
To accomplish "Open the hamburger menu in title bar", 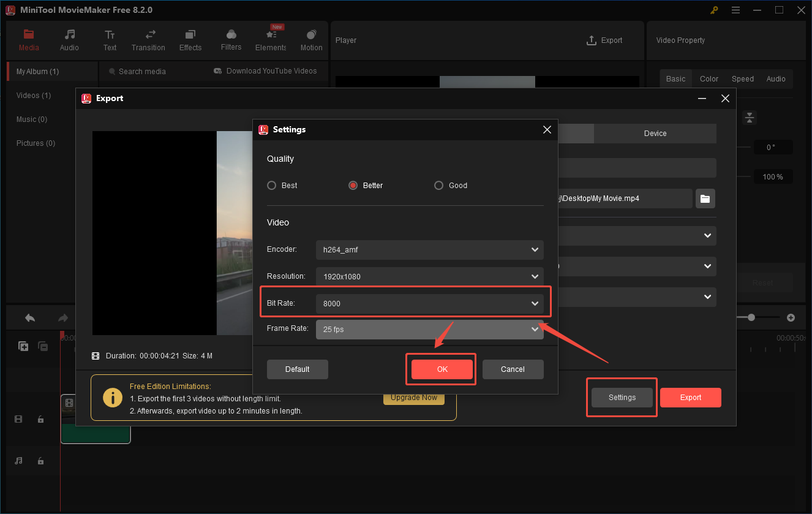I will pyautogui.click(x=736, y=10).
